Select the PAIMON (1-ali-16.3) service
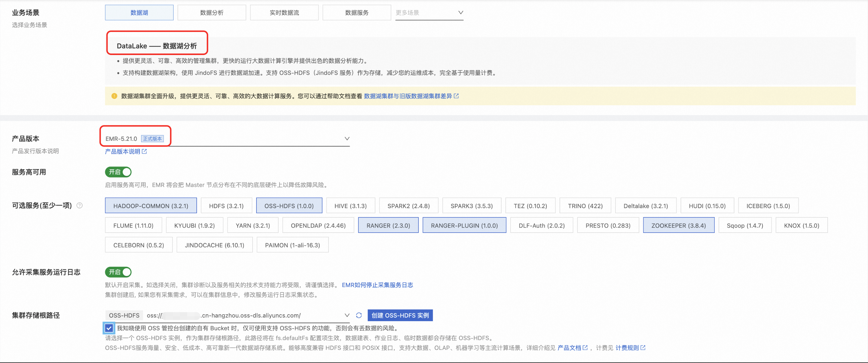 293,245
